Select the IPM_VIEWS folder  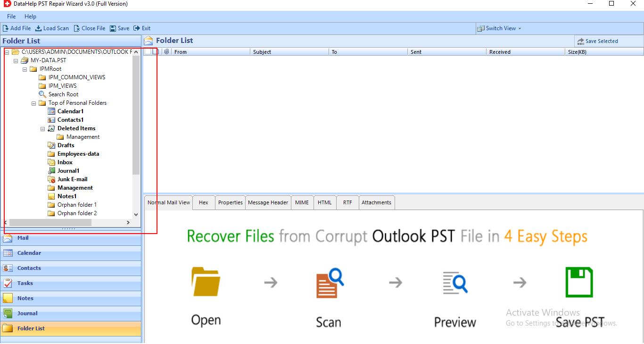(62, 86)
